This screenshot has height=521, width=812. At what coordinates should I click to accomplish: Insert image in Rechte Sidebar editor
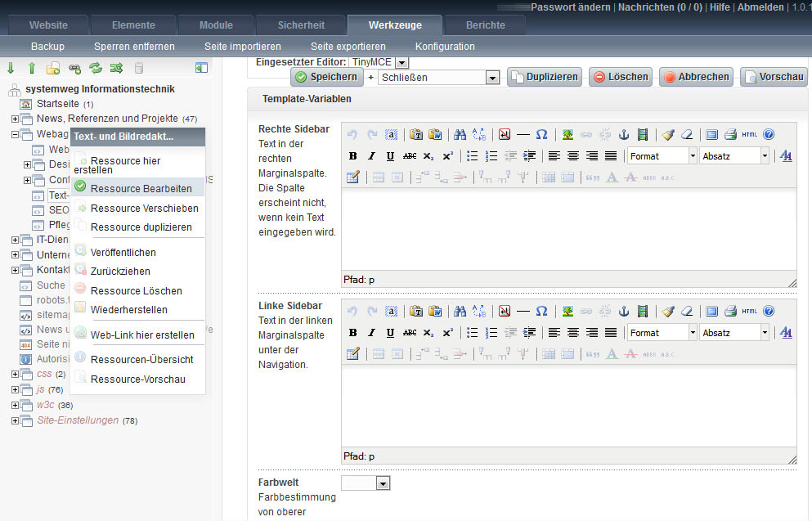(x=568, y=135)
